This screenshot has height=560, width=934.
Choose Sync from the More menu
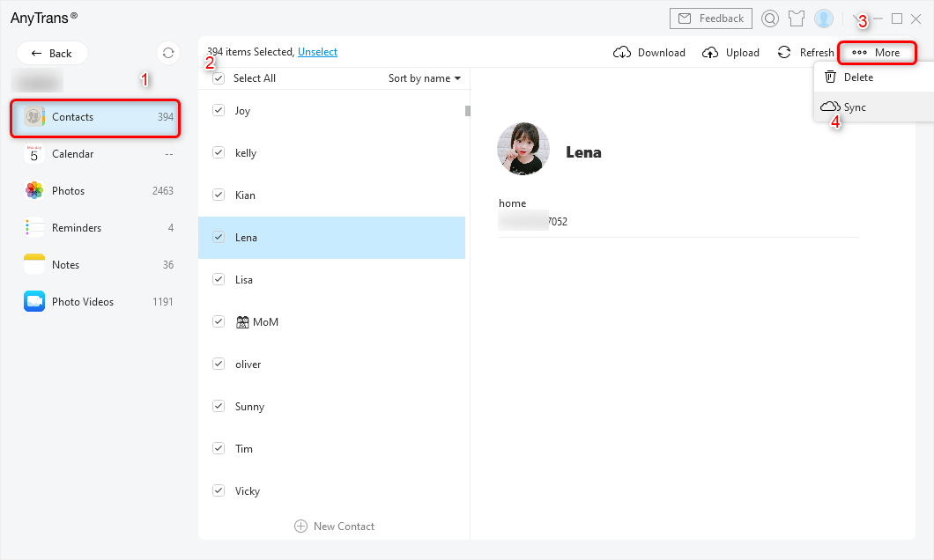coord(873,107)
